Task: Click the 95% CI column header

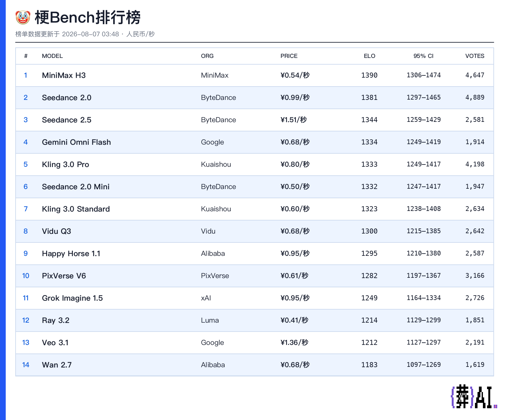Action: [x=423, y=56]
